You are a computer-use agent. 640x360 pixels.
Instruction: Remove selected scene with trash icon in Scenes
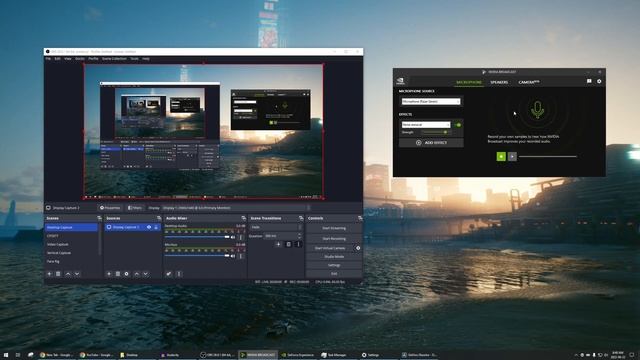point(58,274)
